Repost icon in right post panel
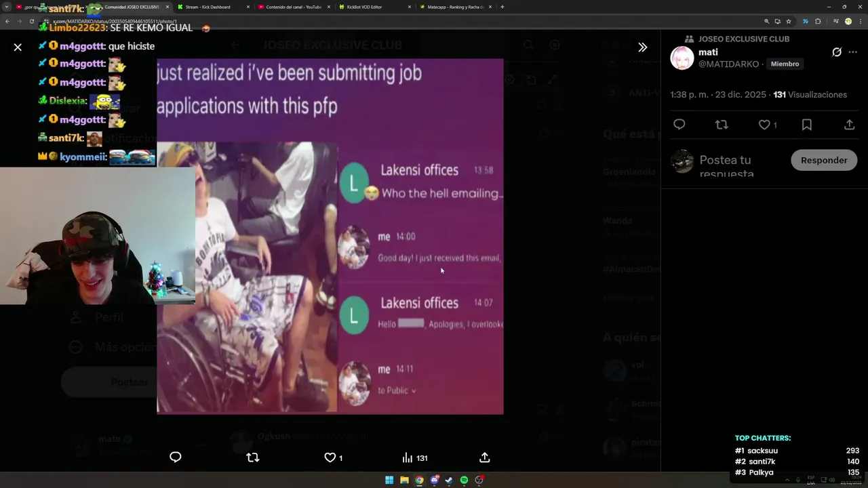Screen dimensions: 868x488 coord(722,125)
